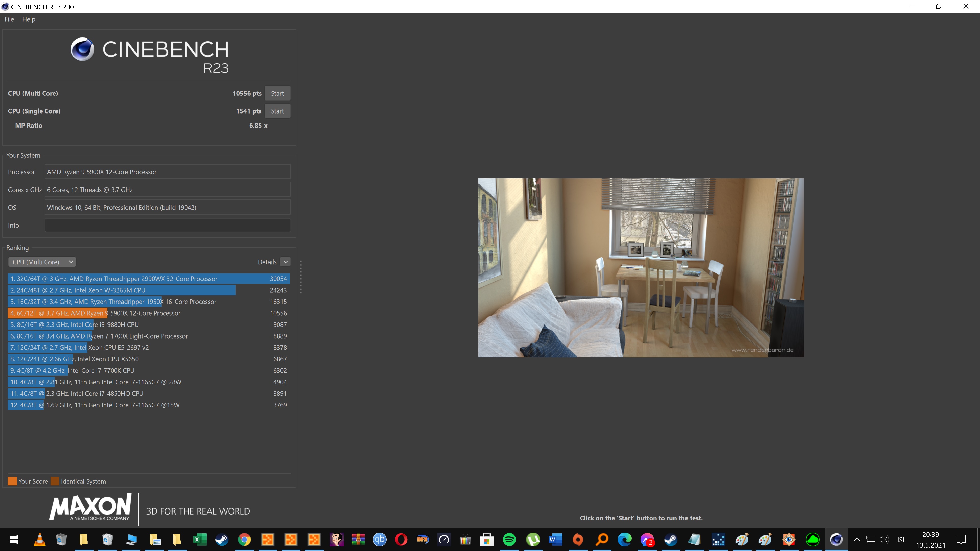Viewport: 980px width, 551px height.
Task: Launch Spotify from the taskbar
Action: click(x=510, y=540)
